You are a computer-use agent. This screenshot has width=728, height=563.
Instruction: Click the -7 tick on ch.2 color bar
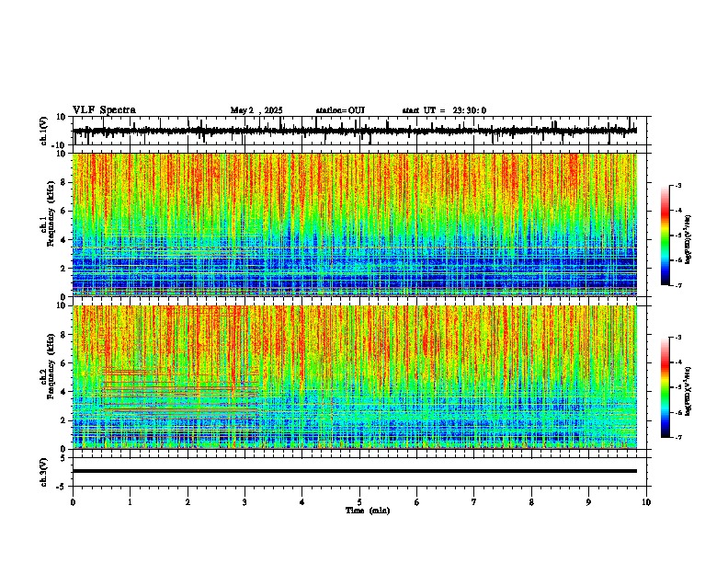pyautogui.click(x=678, y=437)
